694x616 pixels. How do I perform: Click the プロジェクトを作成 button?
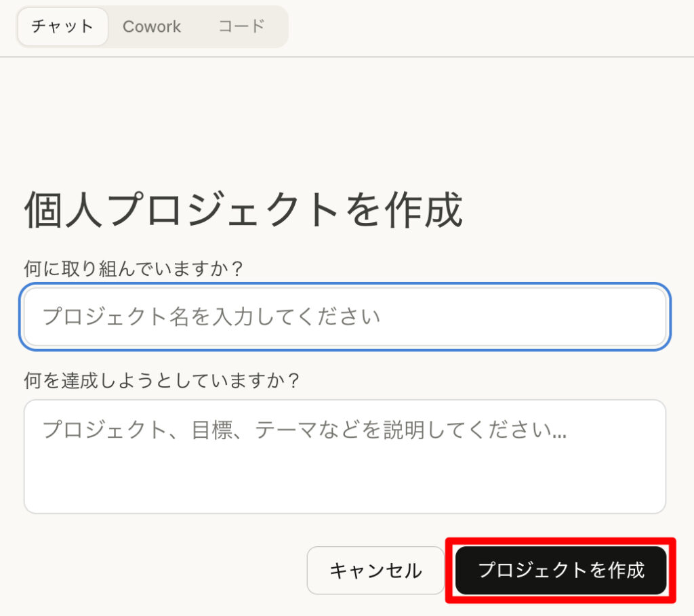[561, 571]
